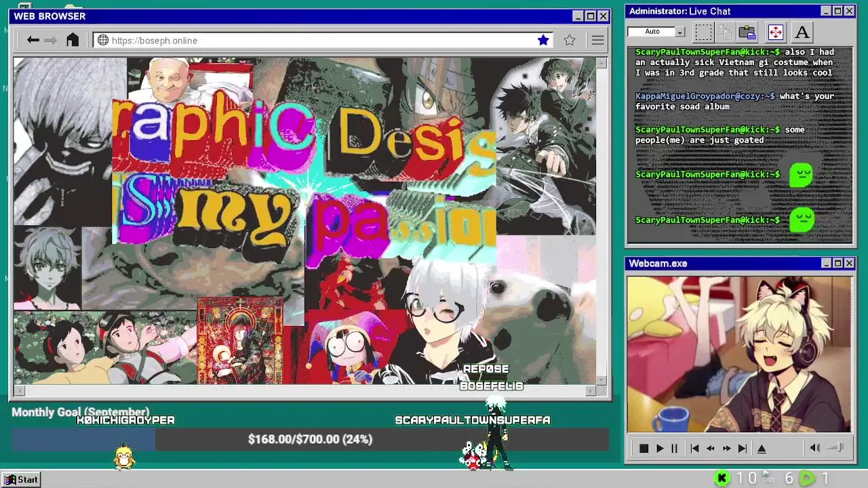
Task: Click the SCARYPAULTOWNSUPERFA name label
Action: tap(473, 420)
